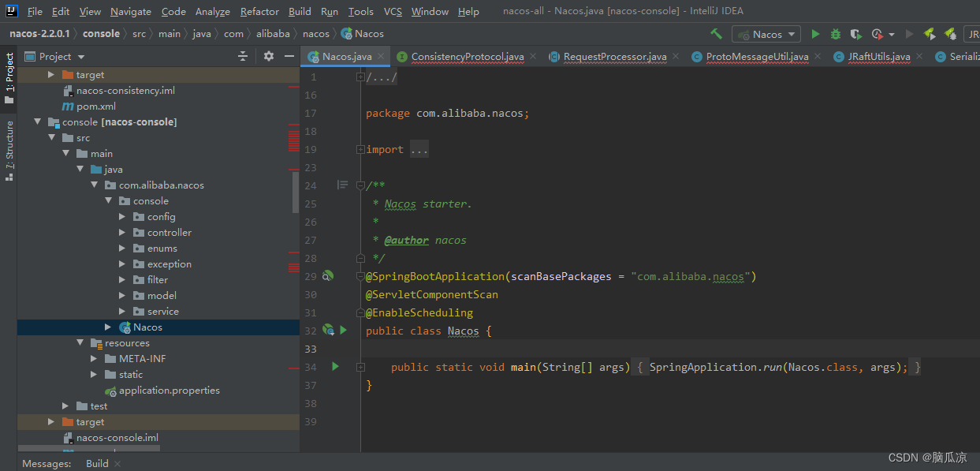980x471 pixels.
Task: Switch to the ConsistencyProtocol.java tab
Action: click(x=467, y=56)
